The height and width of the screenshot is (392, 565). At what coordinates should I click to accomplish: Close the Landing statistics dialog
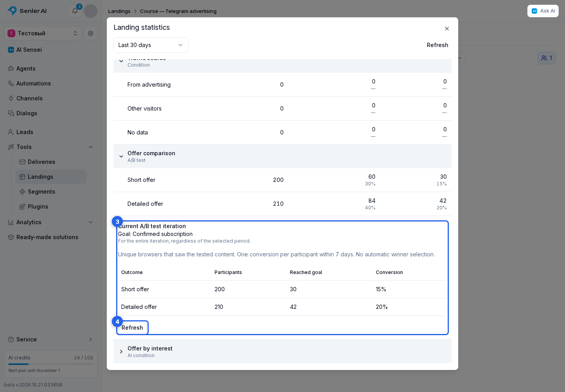coord(447,29)
